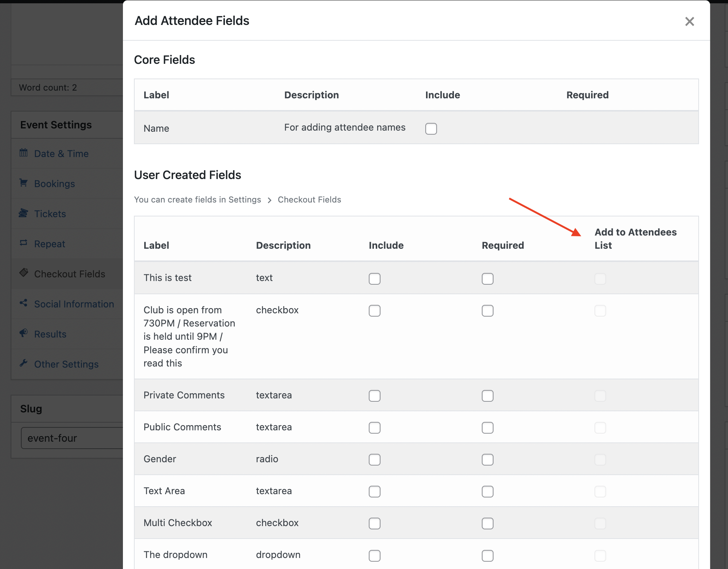Viewport: 728px width, 569px height.
Task: Select the Checkout Fields tag icon
Action: [x=23, y=273]
